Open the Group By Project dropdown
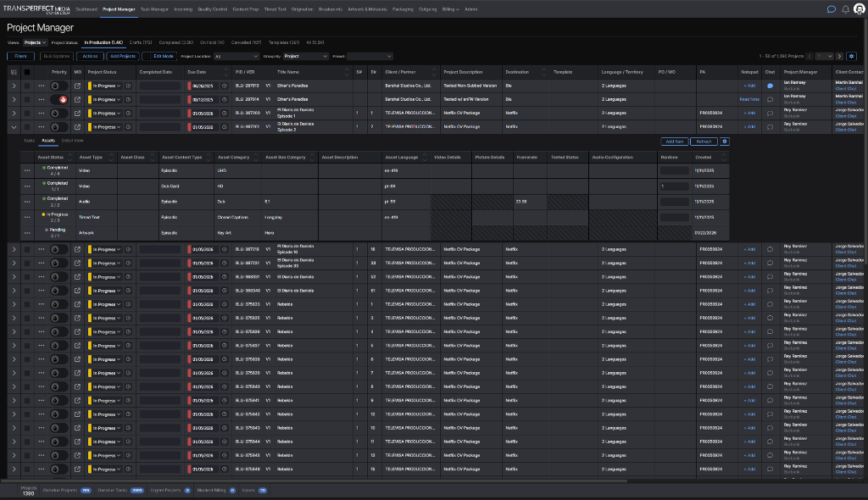 click(305, 56)
